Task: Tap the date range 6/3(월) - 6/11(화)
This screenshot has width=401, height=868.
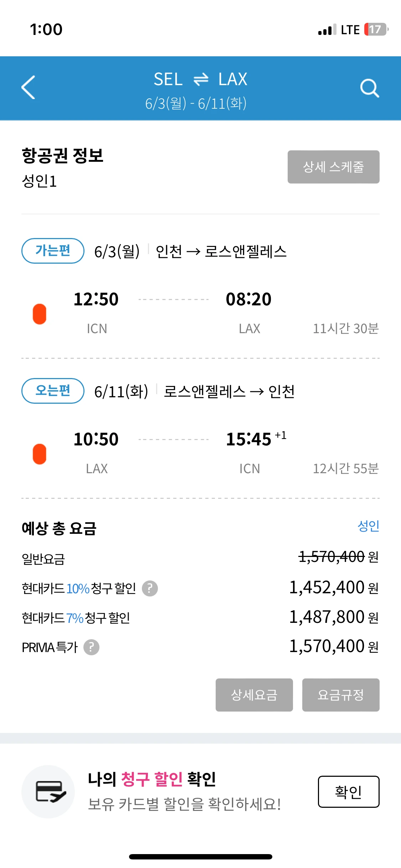Action: pyautogui.click(x=196, y=104)
